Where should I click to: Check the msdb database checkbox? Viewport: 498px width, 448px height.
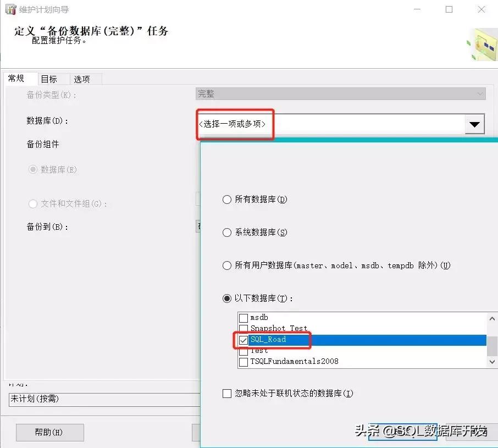(244, 317)
